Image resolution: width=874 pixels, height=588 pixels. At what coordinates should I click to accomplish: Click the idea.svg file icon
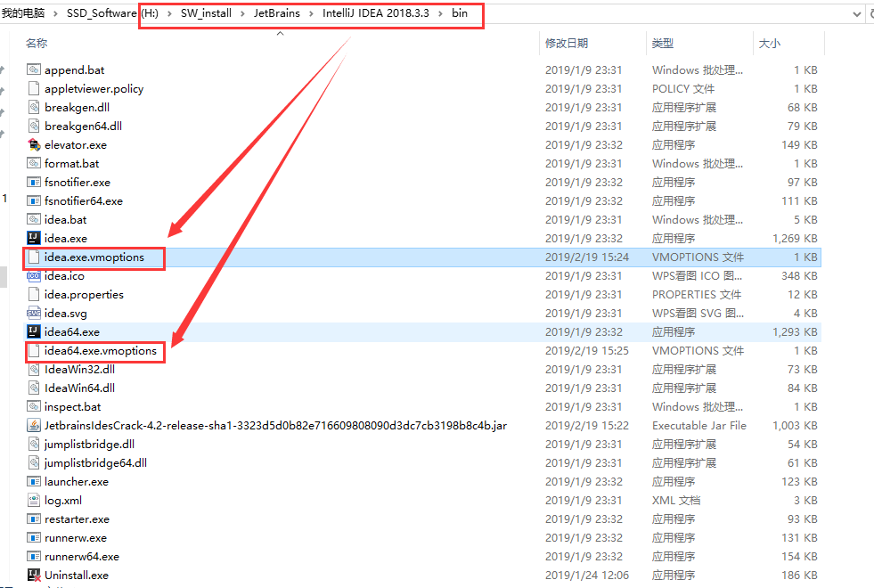[x=34, y=314]
